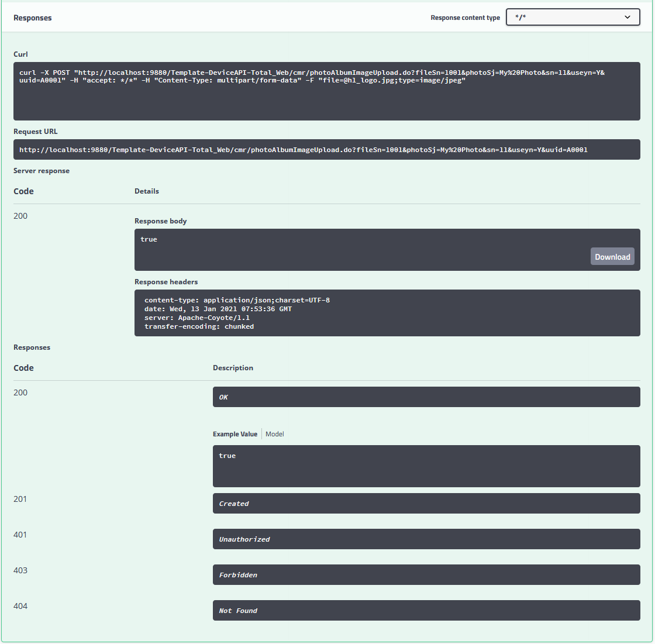Click the response body 'true' text

(x=149, y=239)
